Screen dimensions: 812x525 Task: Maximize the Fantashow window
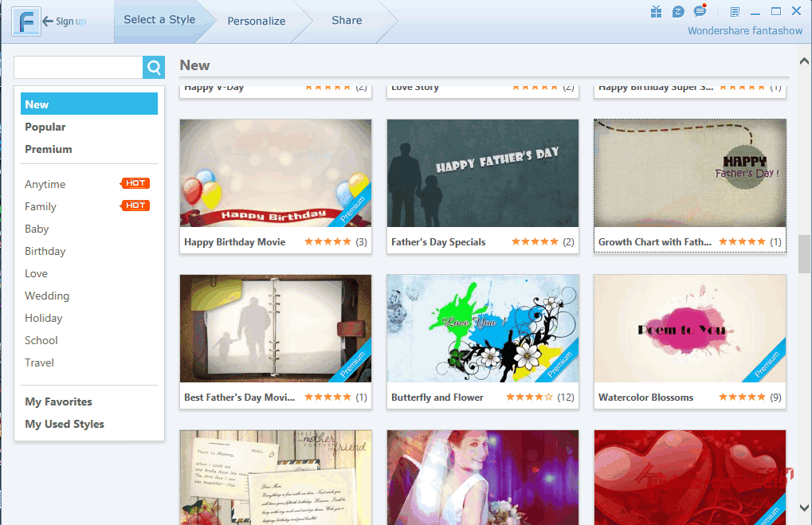click(x=776, y=11)
